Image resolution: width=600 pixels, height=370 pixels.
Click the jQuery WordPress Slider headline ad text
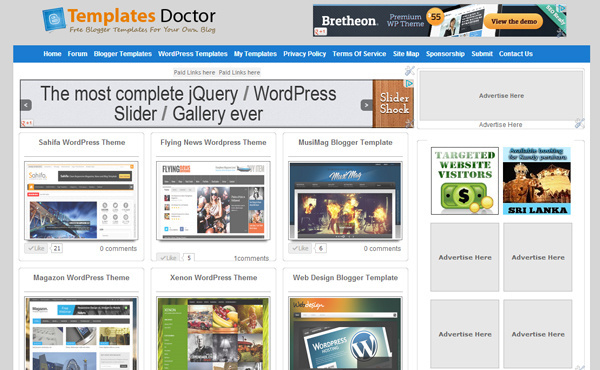click(188, 104)
